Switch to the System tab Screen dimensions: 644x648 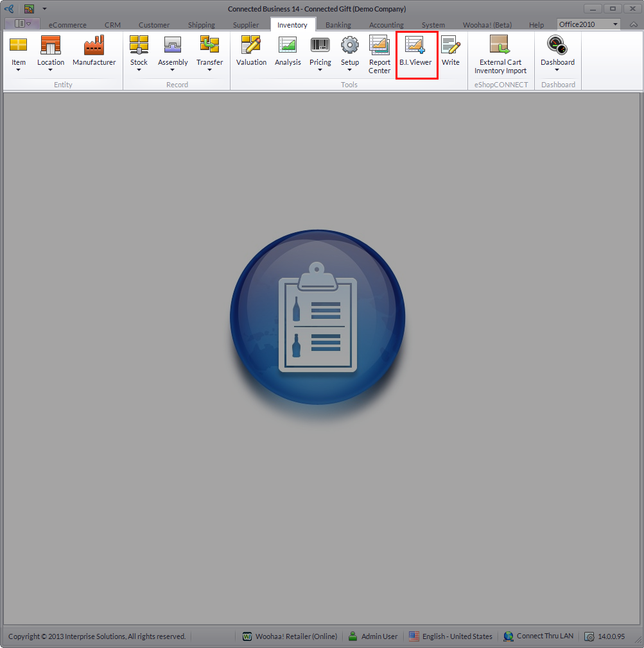point(433,25)
